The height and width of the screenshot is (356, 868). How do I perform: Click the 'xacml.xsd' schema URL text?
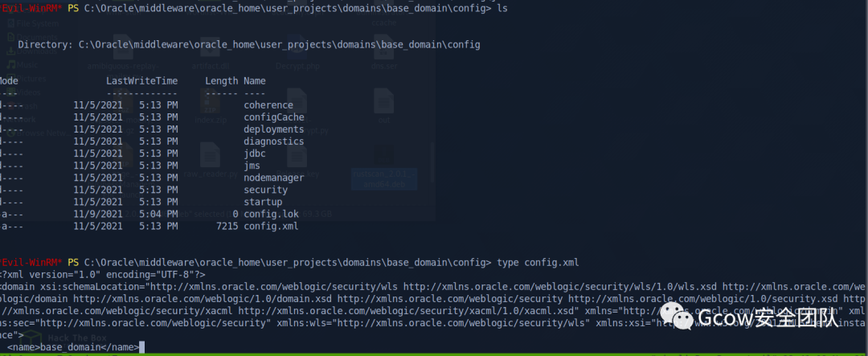408,311
